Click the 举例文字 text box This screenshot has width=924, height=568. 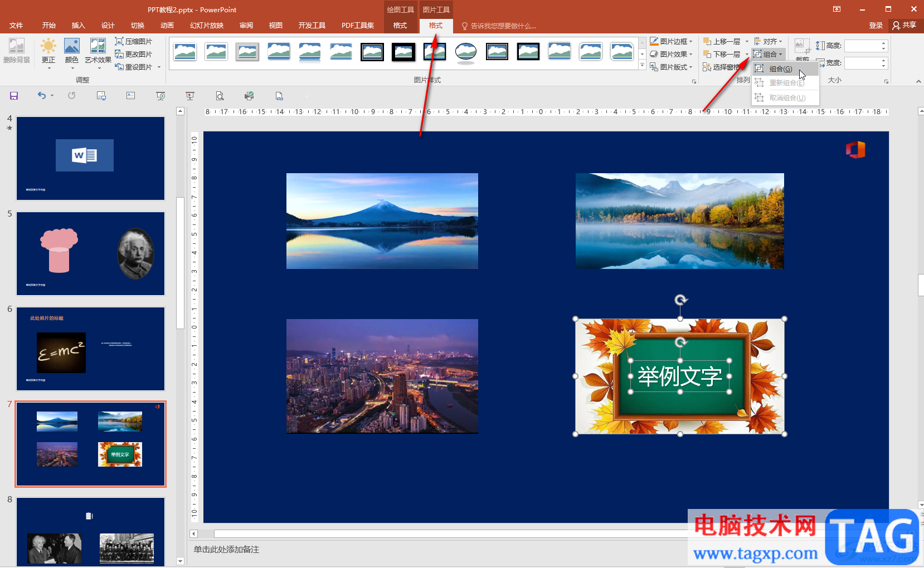tap(680, 376)
